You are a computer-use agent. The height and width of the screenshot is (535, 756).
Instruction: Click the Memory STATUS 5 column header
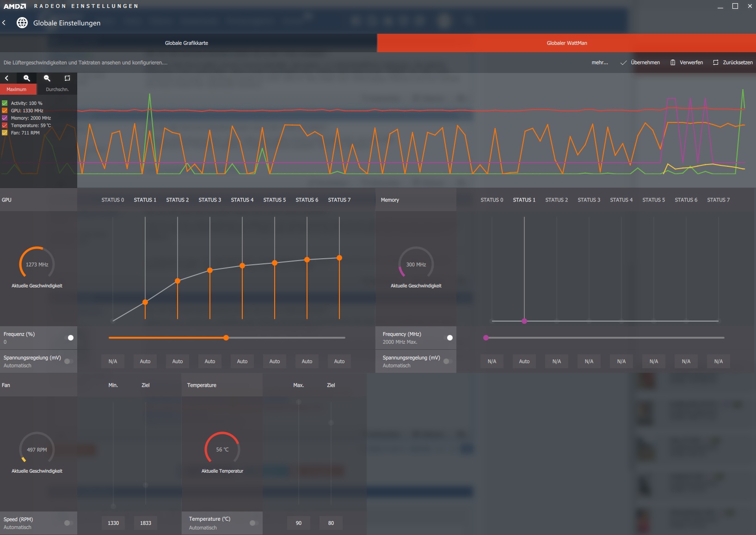click(654, 200)
